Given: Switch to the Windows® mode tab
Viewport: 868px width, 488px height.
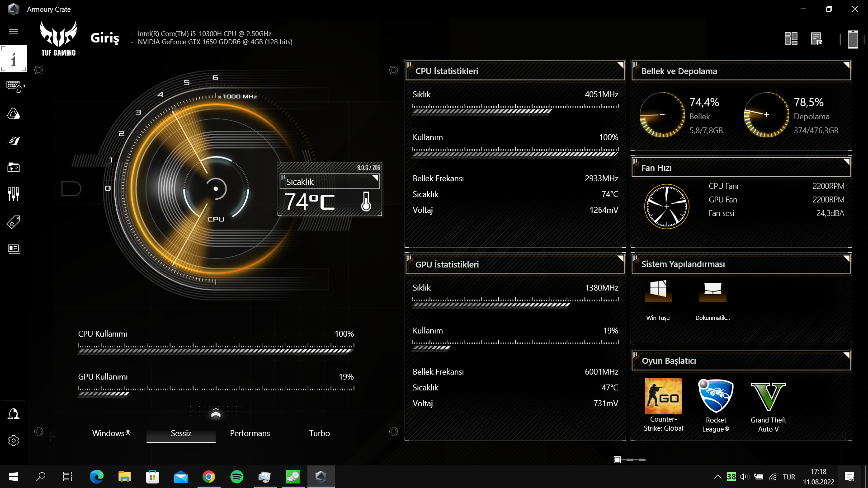Looking at the screenshot, I should coord(111,433).
